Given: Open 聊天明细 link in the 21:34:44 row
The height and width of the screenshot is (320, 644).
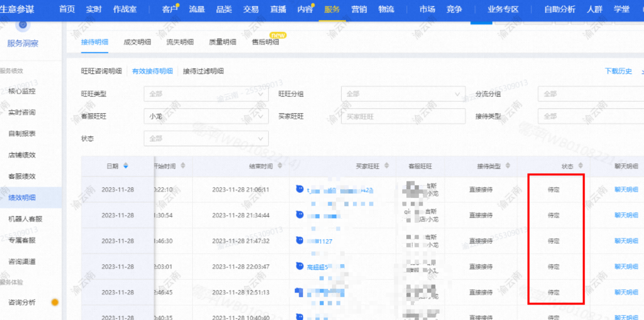Looking at the screenshot, I should tap(626, 215).
